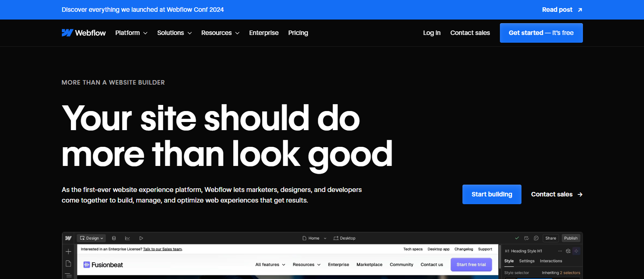Click the Webflow icon in the Designer toolbar
This screenshot has height=279, width=644.
click(x=68, y=238)
